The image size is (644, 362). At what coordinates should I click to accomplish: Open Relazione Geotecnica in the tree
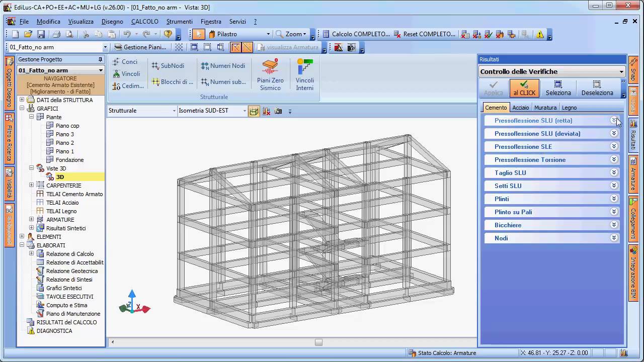pyautogui.click(x=72, y=271)
